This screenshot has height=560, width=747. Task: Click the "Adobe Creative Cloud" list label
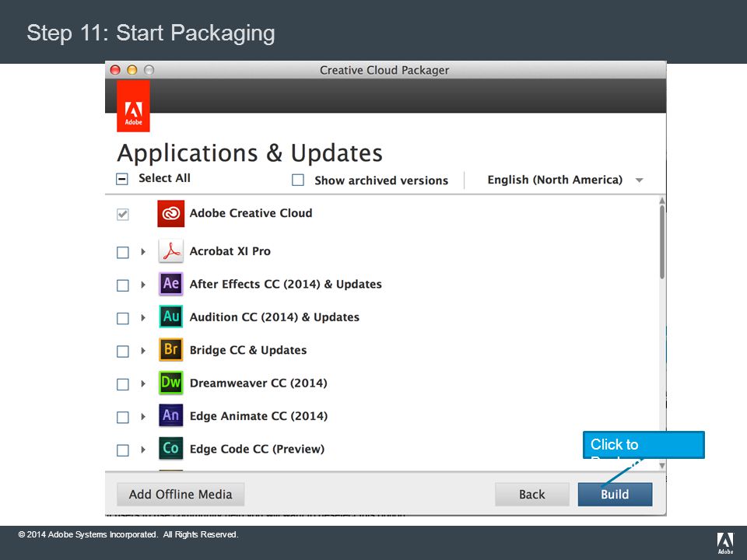(251, 213)
